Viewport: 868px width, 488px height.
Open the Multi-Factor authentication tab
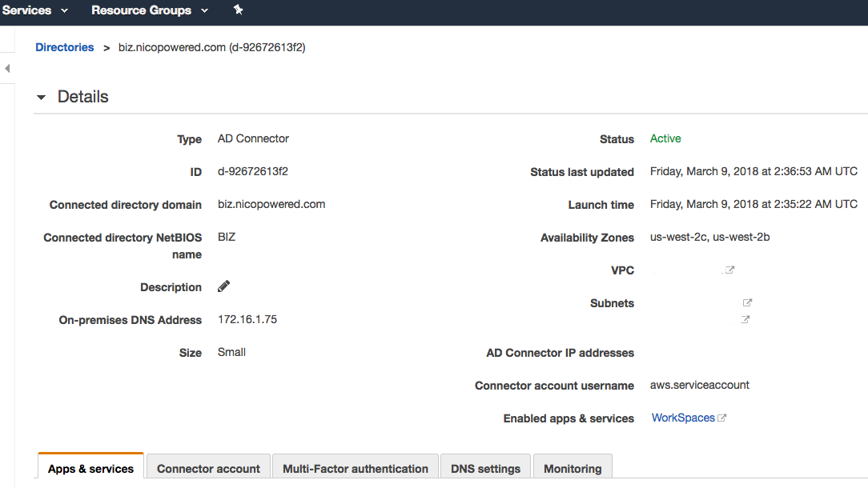click(356, 469)
